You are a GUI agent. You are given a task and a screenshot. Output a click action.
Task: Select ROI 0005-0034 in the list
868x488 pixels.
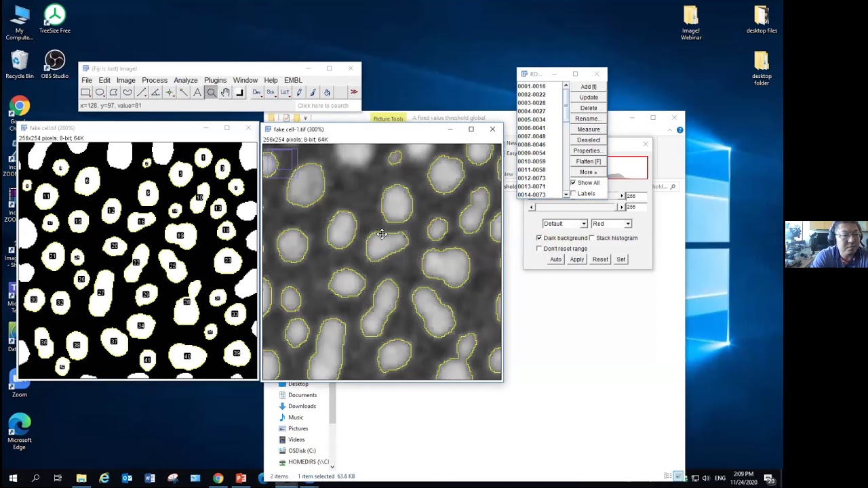532,119
